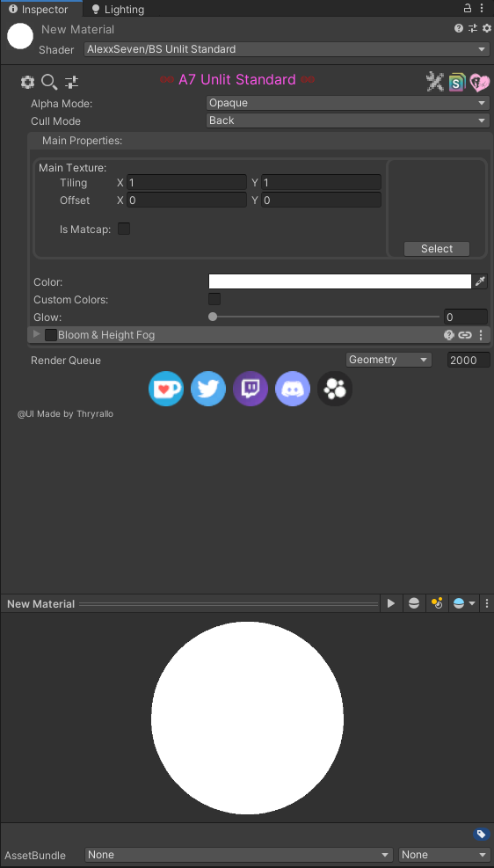The width and height of the screenshot is (494, 868).
Task: Click the Tiling Y input field
Action: point(321,183)
